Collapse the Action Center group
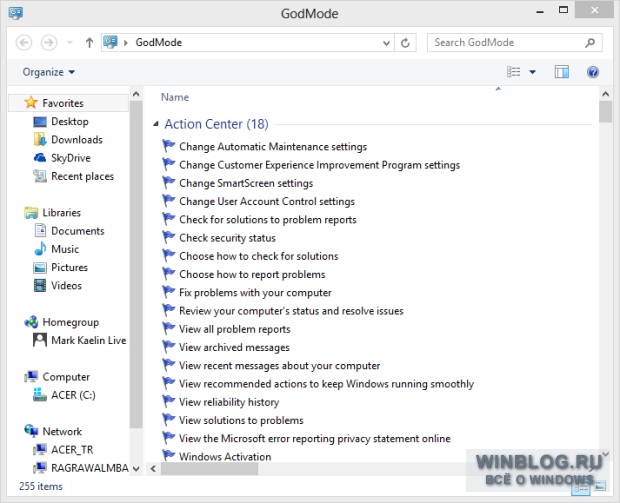 [x=156, y=124]
